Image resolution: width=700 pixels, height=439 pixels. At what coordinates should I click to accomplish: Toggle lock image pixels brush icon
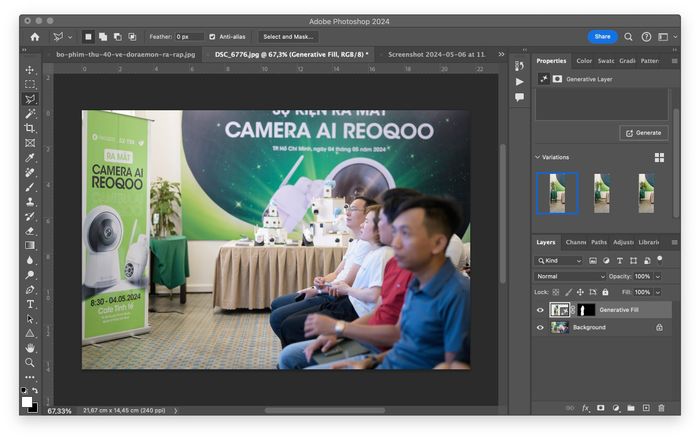tap(568, 292)
